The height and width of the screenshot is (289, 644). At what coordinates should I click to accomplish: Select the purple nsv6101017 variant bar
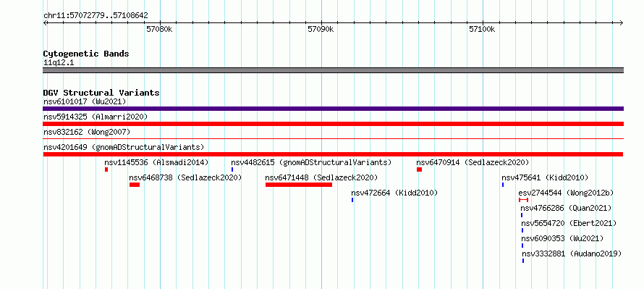[333, 109]
